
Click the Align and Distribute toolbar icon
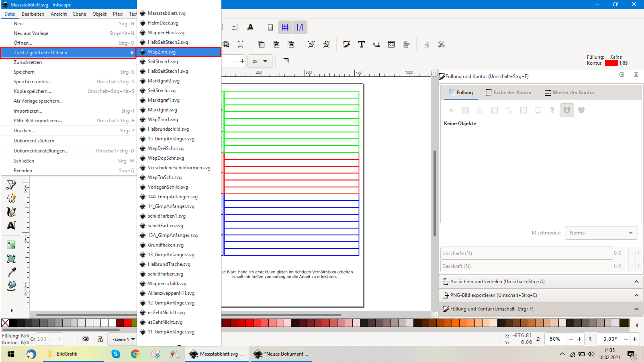(406, 44)
